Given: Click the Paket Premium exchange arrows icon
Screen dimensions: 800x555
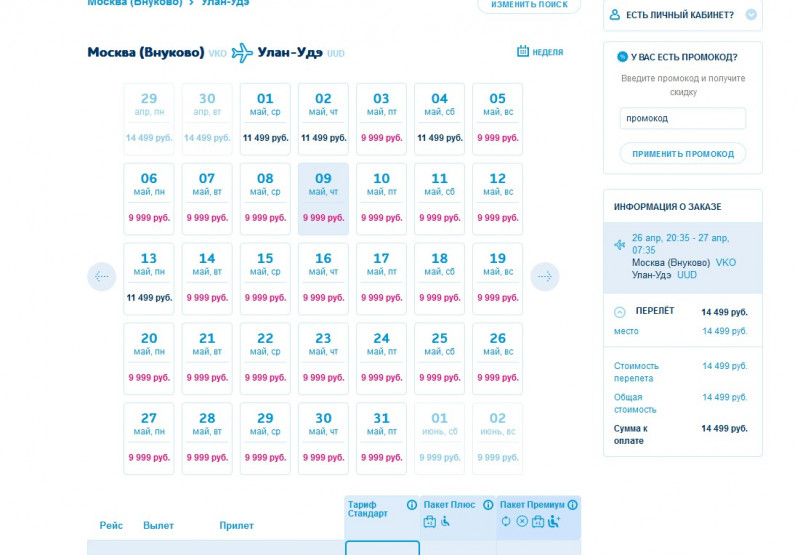Looking at the screenshot, I should click(x=506, y=521).
